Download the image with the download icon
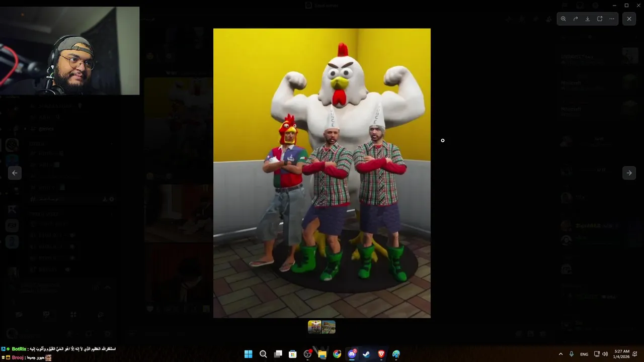 pyautogui.click(x=588, y=19)
